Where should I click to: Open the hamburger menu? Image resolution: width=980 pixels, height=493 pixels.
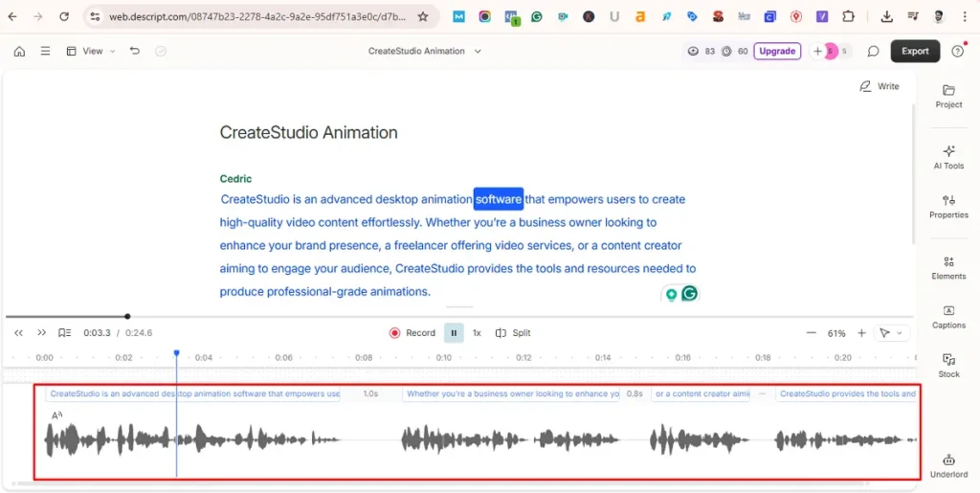[x=45, y=52]
